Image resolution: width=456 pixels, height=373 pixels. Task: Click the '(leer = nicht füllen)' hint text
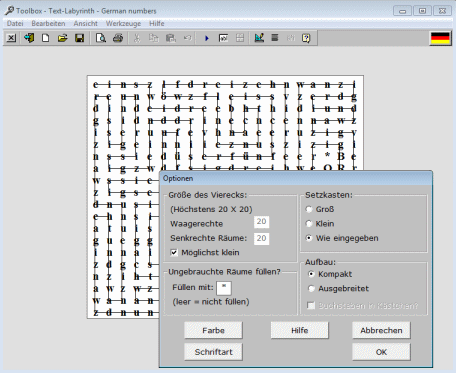(x=211, y=302)
